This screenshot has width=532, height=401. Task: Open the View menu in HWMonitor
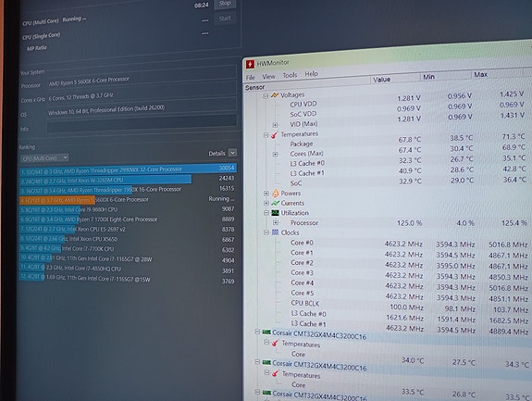tap(268, 77)
